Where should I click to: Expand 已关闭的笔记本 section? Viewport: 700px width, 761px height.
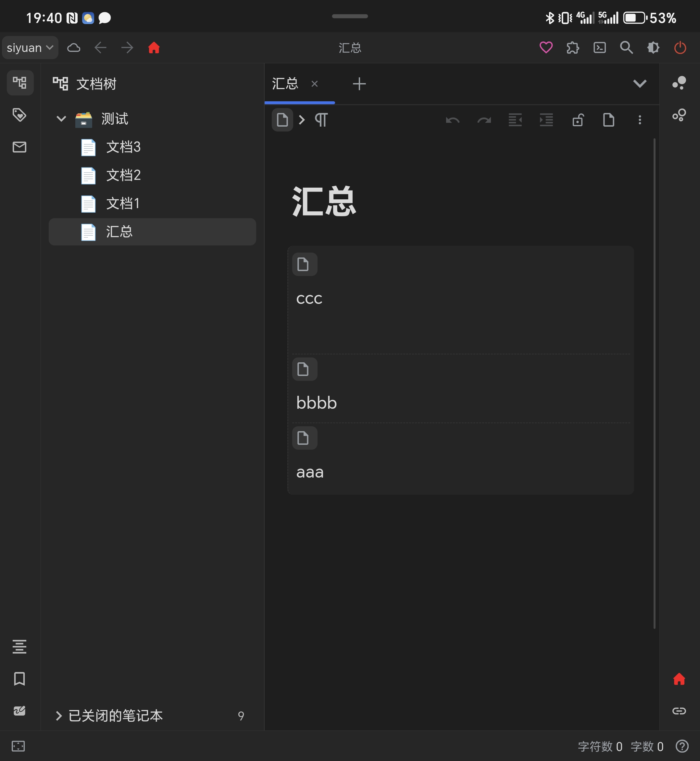pyautogui.click(x=59, y=716)
